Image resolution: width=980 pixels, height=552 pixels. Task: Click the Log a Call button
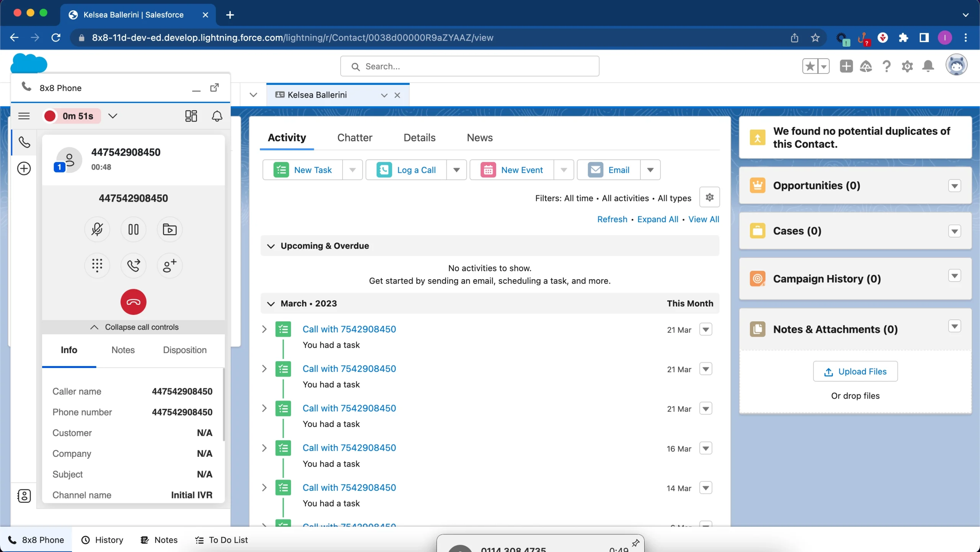tap(406, 170)
